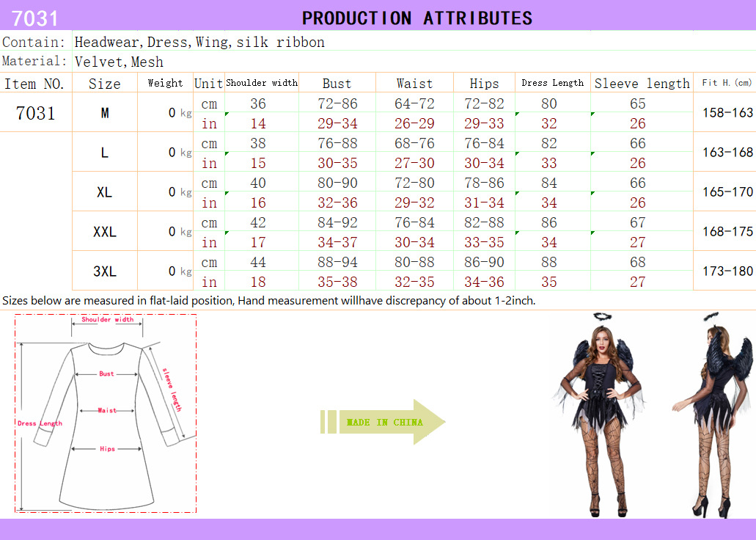756x540 pixels.
Task: Click the "Velvet, Mesh" material cell
Action: click(x=119, y=62)
